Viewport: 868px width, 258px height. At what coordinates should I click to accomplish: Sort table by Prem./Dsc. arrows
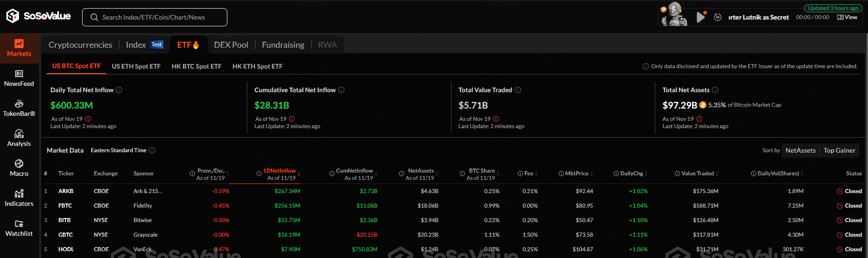(228, 174)
